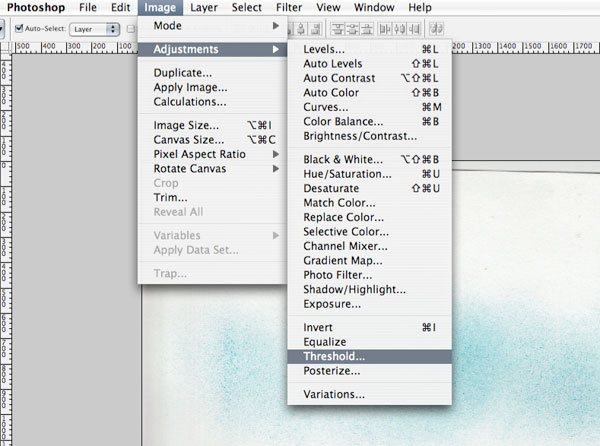The image size is (600, 446).
Task: Open the Auto-Select Layer dropdown
Action: pyautogui.click(x=95, y=29)
